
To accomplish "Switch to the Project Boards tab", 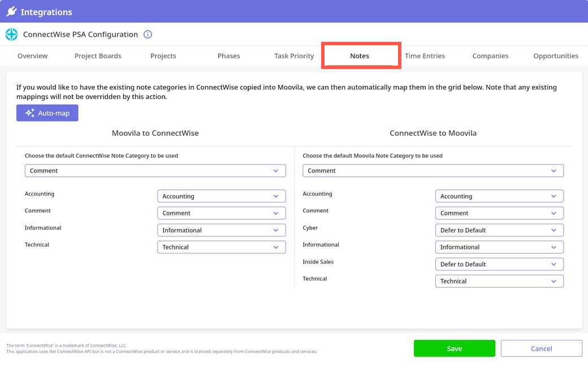I will [98, 56].
